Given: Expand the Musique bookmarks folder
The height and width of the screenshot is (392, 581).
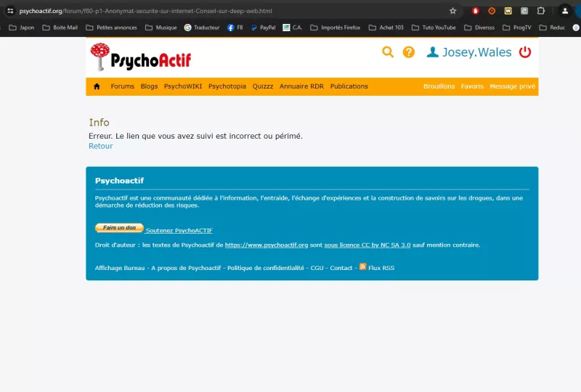Looking at the screenshot, I should [160, 28].
